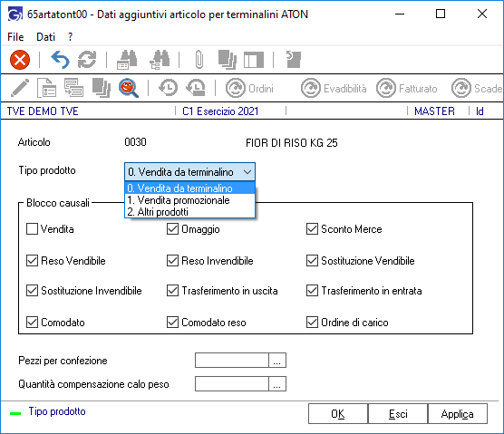Enable the Vendita checkbox
This screenshot has width=504, height=434.
tap(32, 229)
